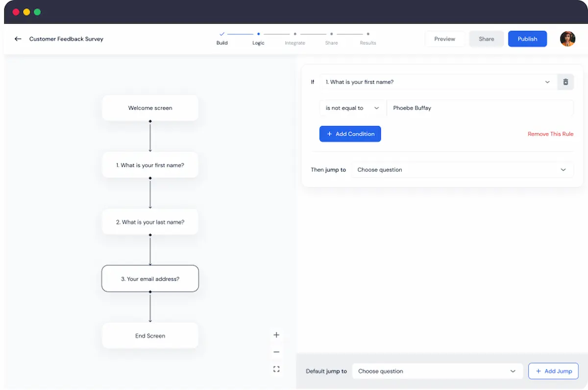Delete the rule with the trash icon
The image size is (588, 390).
(565, 82)
